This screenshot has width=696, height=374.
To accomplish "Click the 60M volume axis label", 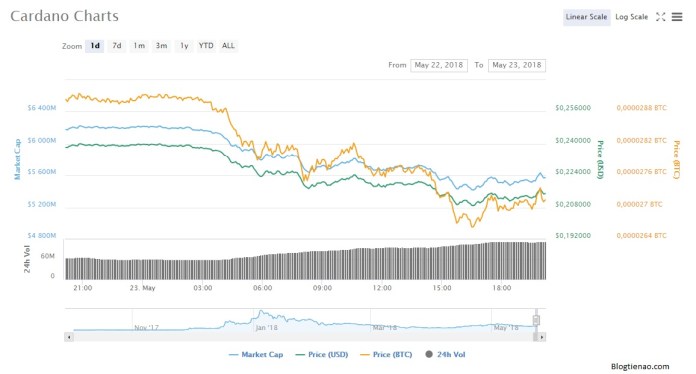I will coord(47,256).
